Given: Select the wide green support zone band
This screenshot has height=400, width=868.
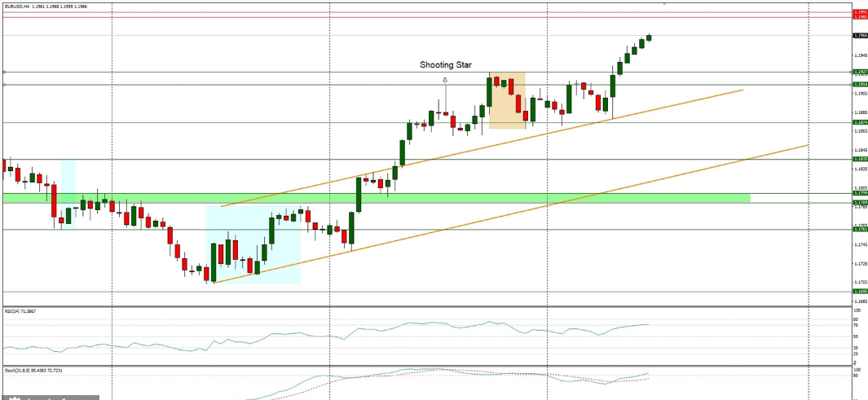Looking at the screenshot, I should [x=377, y=198].
